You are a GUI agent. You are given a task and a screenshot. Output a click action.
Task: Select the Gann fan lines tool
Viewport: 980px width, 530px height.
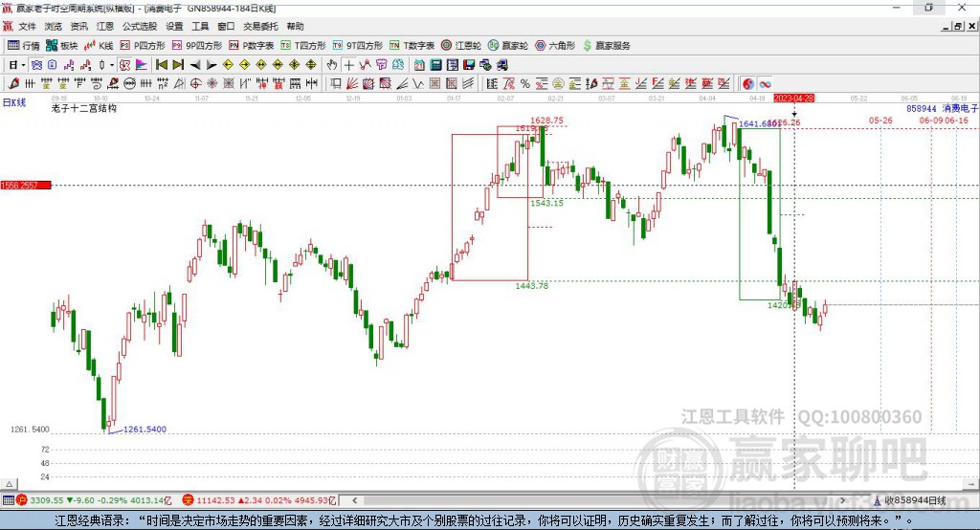click(x=351, y=84)
